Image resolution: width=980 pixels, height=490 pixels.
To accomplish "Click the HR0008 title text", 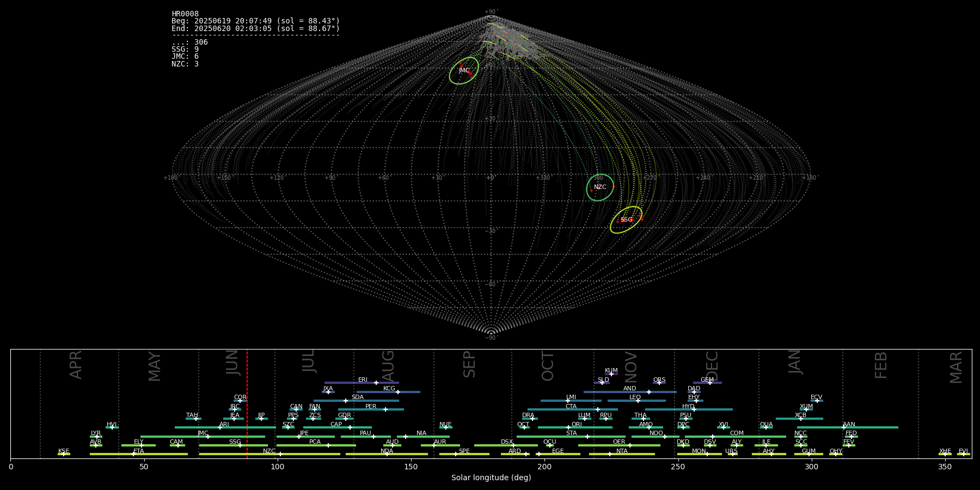I will [x=185, y=14].
